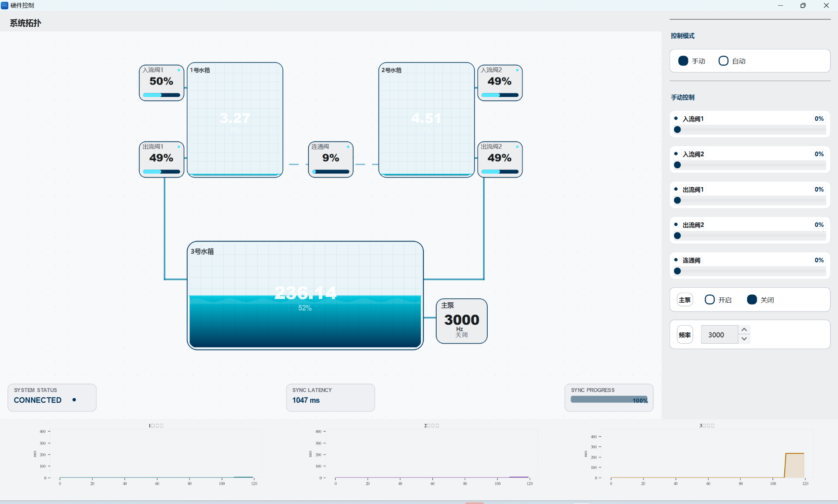Turn the main pump on with 开启
Viewport: 838px width, 504px height.
coord(718,300)
